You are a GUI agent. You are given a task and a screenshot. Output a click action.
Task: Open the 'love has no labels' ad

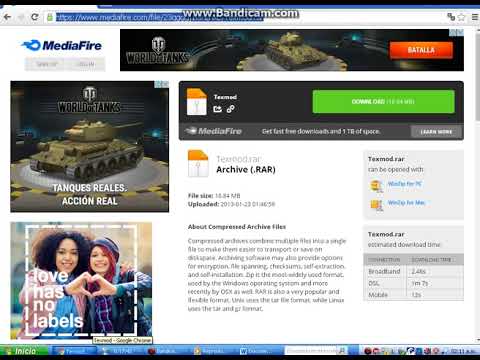pos(81,280)
